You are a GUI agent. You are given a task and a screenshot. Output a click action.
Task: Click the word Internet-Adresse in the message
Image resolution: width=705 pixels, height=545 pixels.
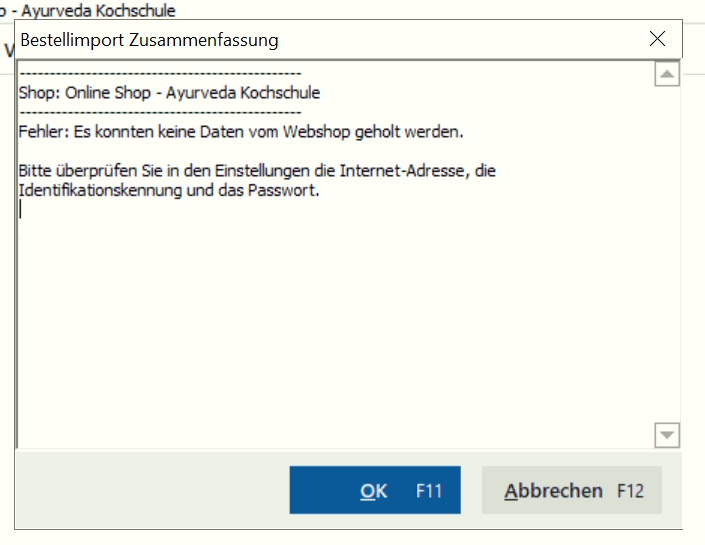coord(405,171)
